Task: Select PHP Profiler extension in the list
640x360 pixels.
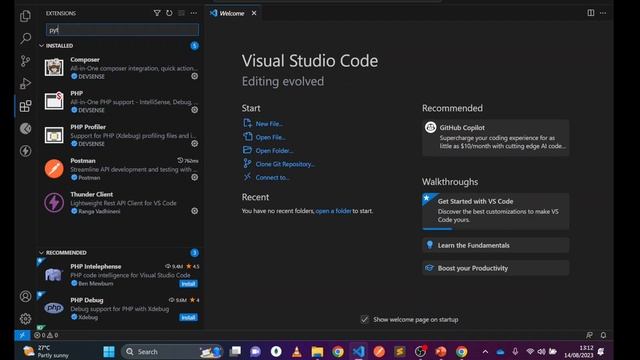Action: [121, 135]
